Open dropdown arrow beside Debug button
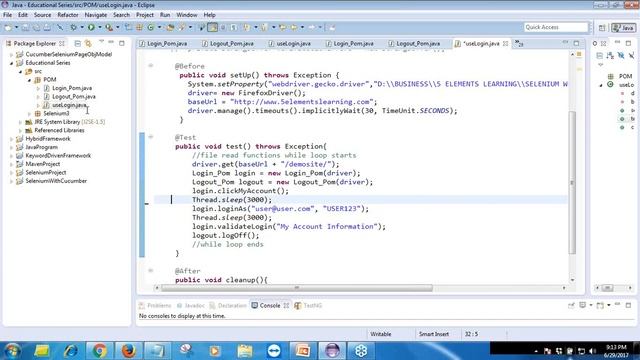640x360 pixels. point(82,27)
